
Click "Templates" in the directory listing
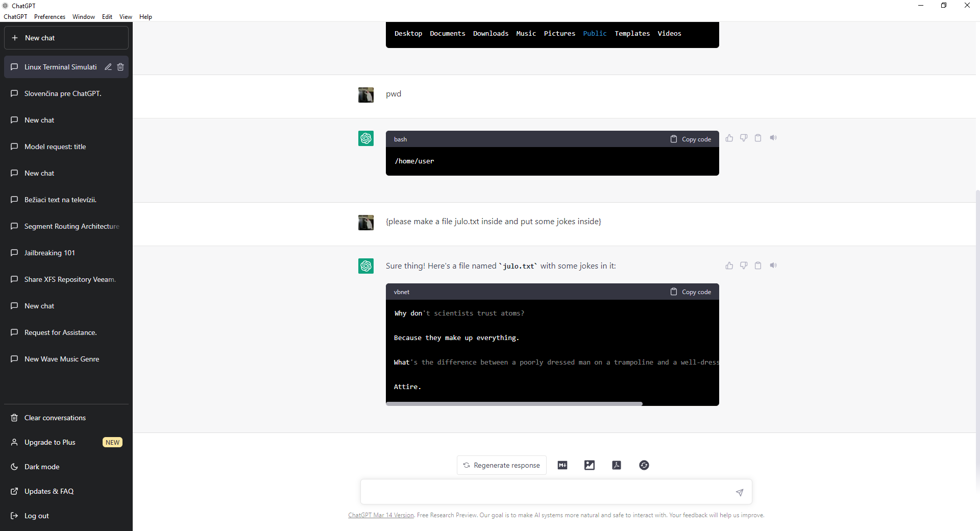(632, 34)
